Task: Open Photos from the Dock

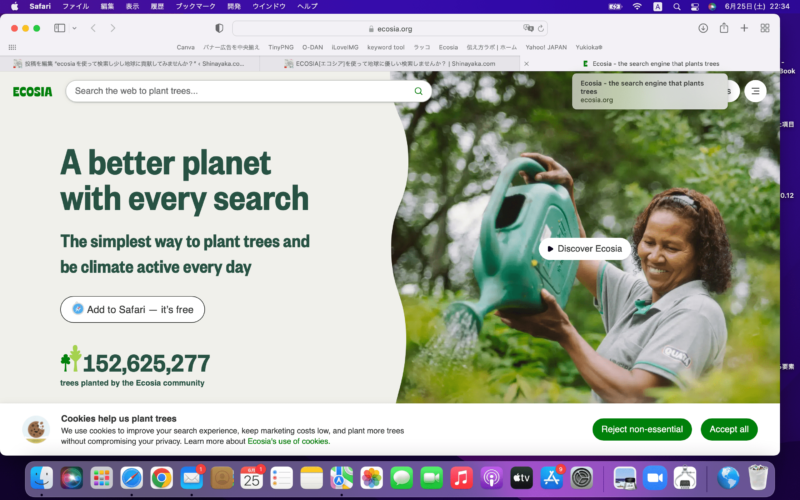Action: 371,478
